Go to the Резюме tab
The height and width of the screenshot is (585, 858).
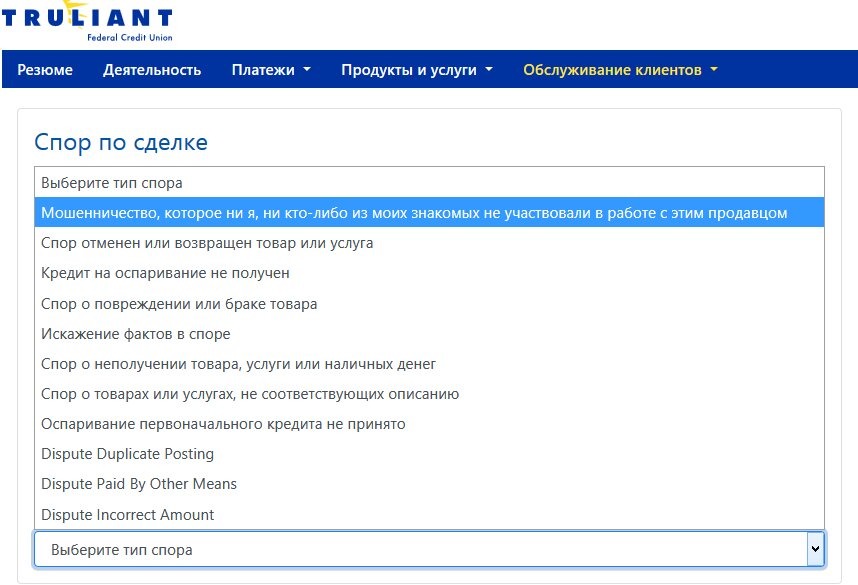[x=45, y=70]
